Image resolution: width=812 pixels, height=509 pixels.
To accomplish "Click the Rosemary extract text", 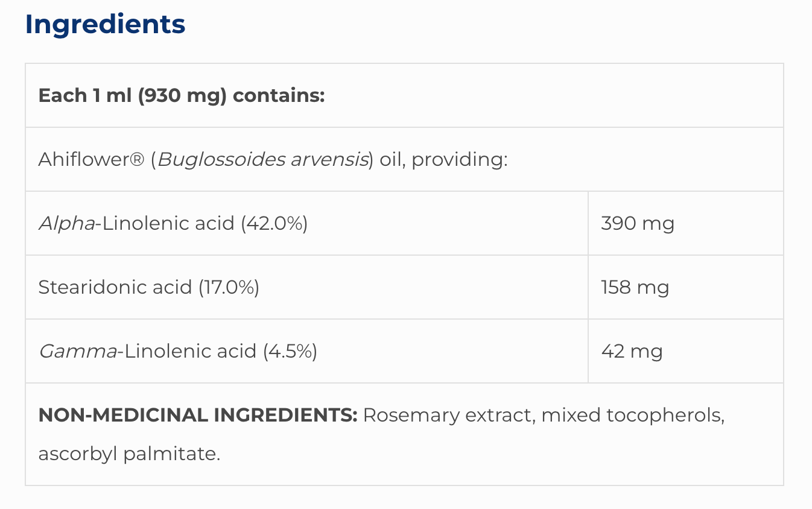I will point(448,415).
